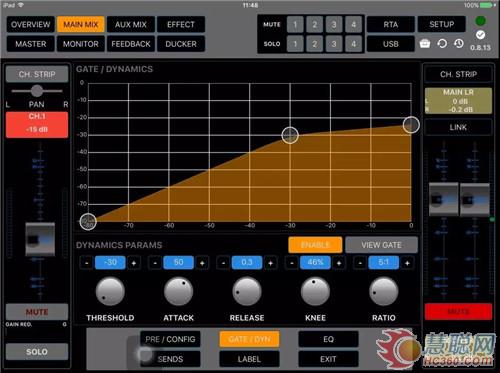500x373 pixels.
Task: Click the undo circular arrow icon
Action: [x=442, y=44]
